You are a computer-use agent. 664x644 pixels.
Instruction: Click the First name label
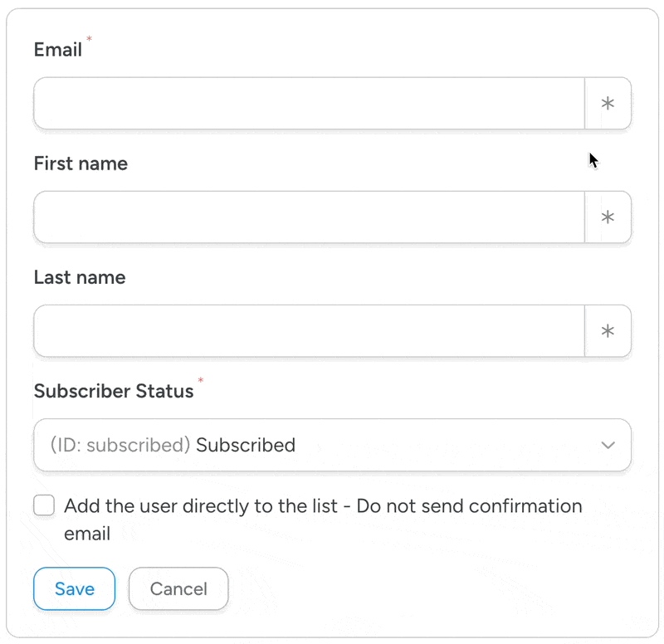(81, 163)
